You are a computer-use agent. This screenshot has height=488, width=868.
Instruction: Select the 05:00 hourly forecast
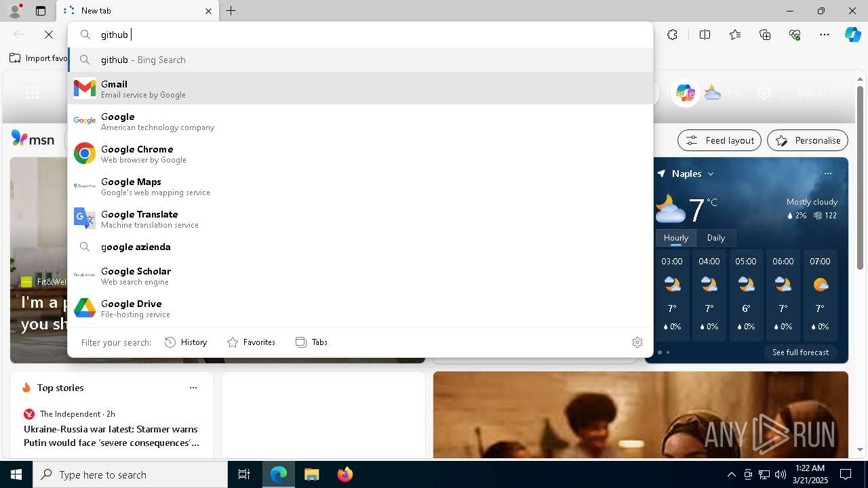click(x=746, y=295)
